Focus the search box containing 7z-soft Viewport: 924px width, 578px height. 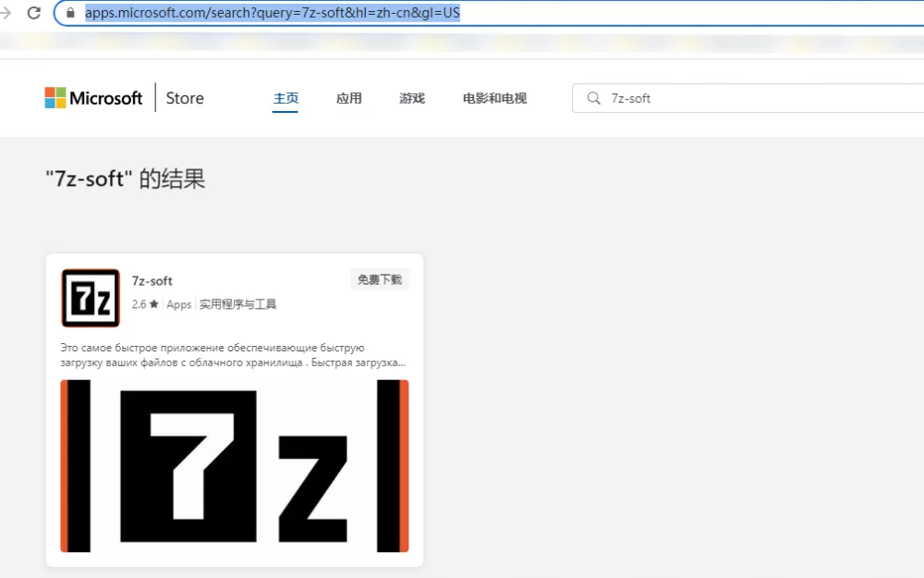point(748,99)
